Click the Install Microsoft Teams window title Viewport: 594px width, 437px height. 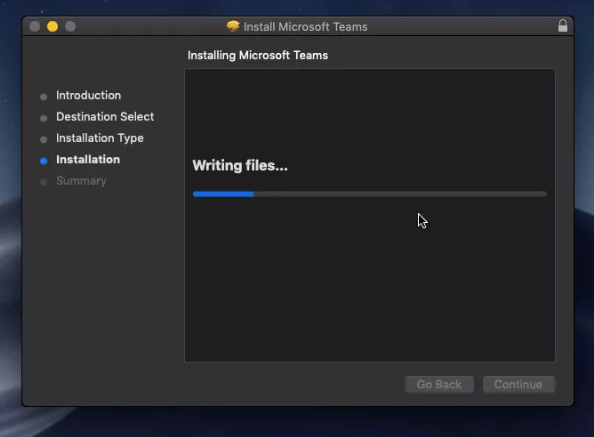pos(305,27)
